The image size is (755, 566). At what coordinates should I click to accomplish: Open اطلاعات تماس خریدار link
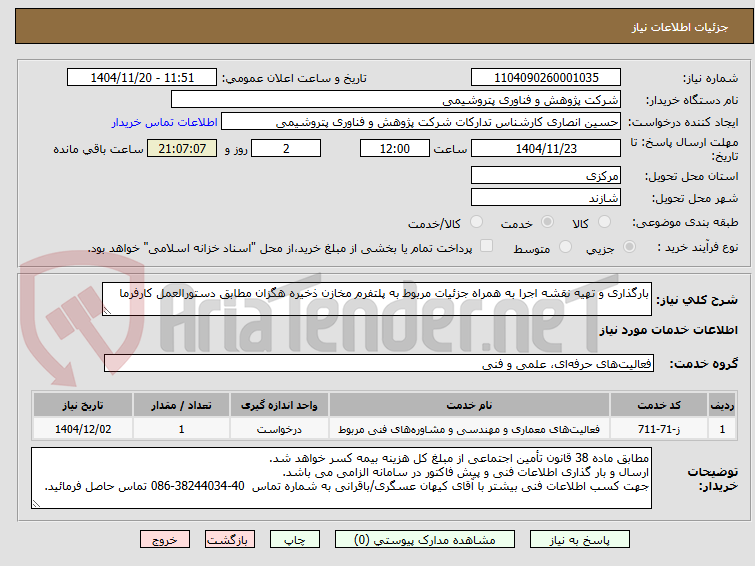165,122
